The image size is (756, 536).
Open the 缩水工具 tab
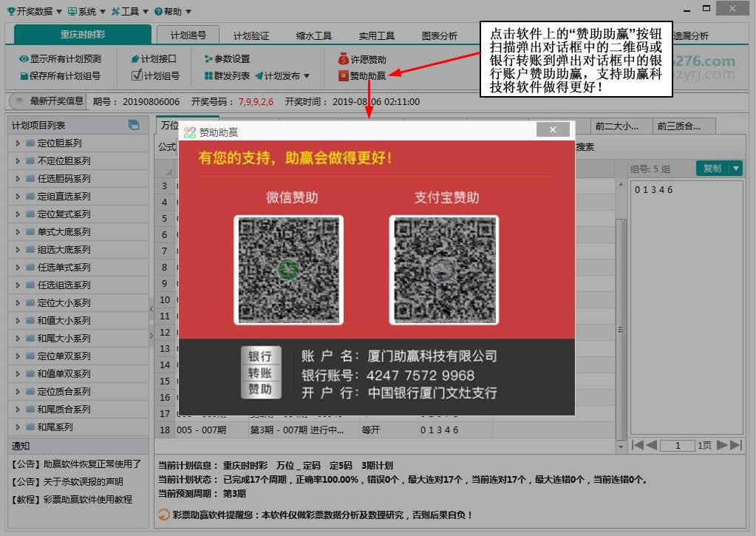pos(313,35)
